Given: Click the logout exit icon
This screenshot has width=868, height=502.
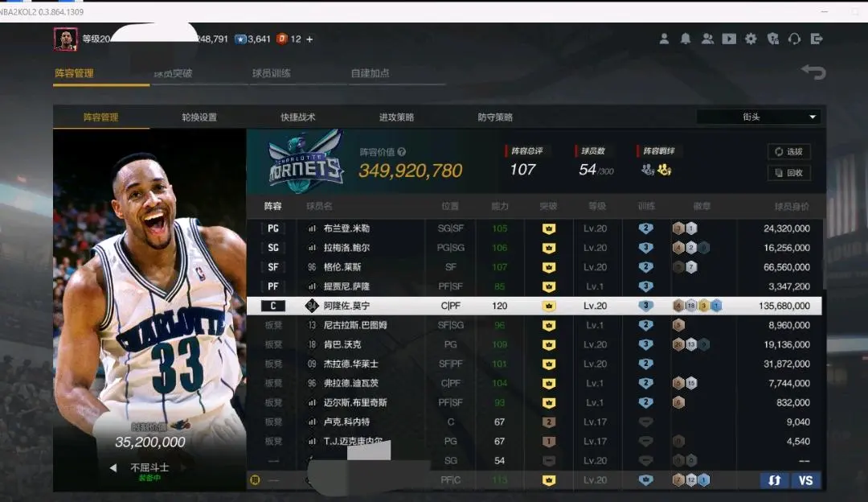Looking at the screenshot, I should pyautogui.click(x=817, y=39).
